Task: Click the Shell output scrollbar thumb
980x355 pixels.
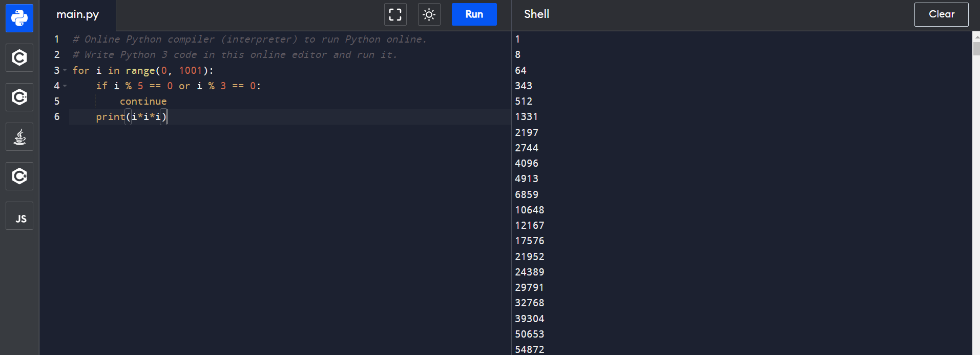Action: (x=976, y=48)
